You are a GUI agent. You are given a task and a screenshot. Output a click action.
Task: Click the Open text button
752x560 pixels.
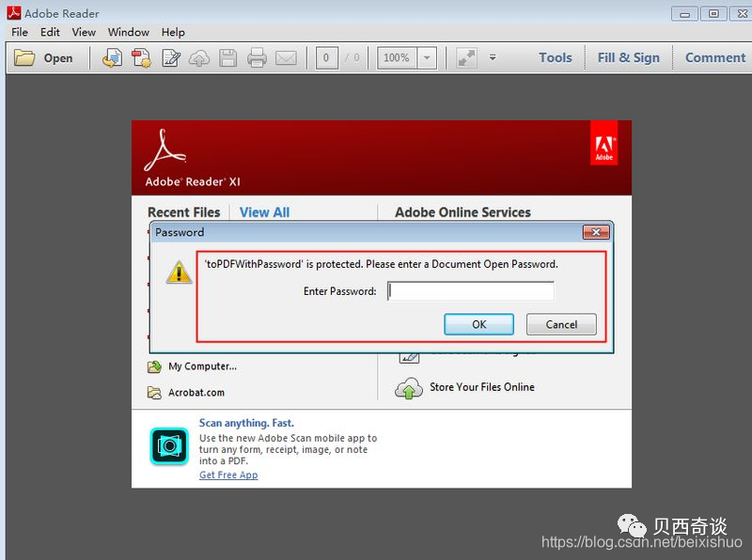pyautogui.click(x=58, y=58)
